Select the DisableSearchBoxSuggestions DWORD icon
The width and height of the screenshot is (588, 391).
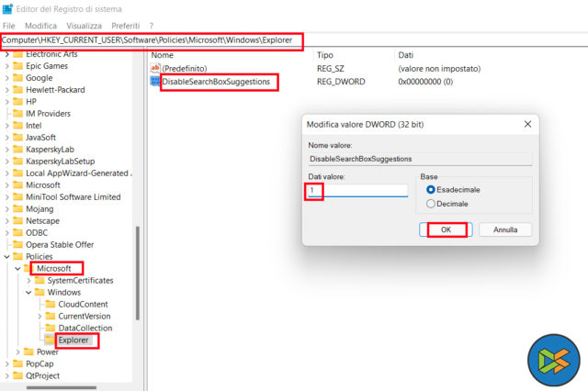[x=155, y=82]
